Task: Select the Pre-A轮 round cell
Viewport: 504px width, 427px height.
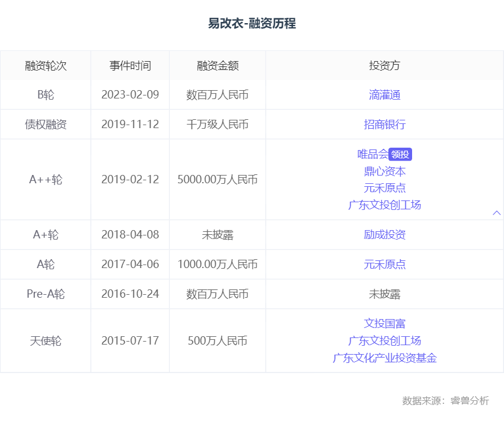Action: (x=46, y=294)
